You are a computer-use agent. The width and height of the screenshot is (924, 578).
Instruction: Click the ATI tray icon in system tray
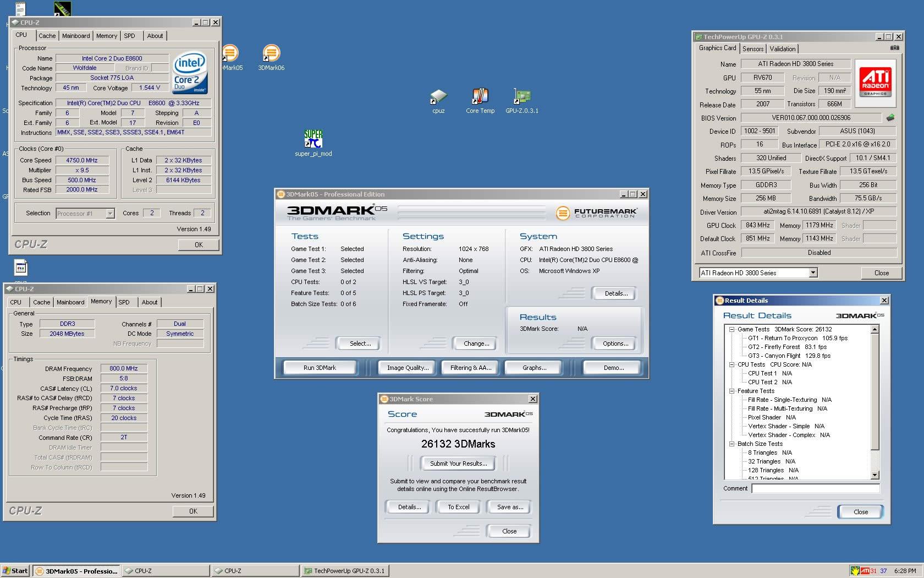click(x=865, y=571)
